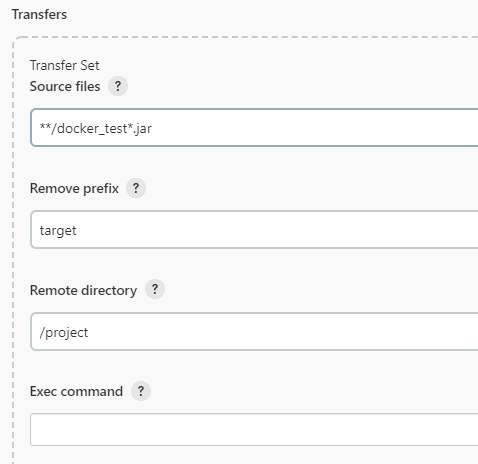Click the empty Exec command textarea
This screenshot has width=478, height=464.
254,430
